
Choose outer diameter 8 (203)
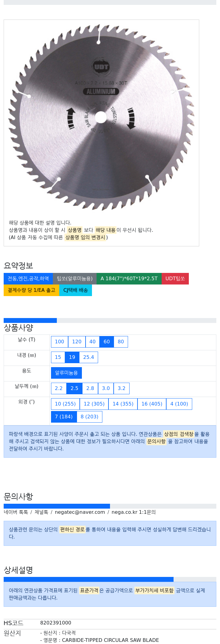[x=90, y=417]
